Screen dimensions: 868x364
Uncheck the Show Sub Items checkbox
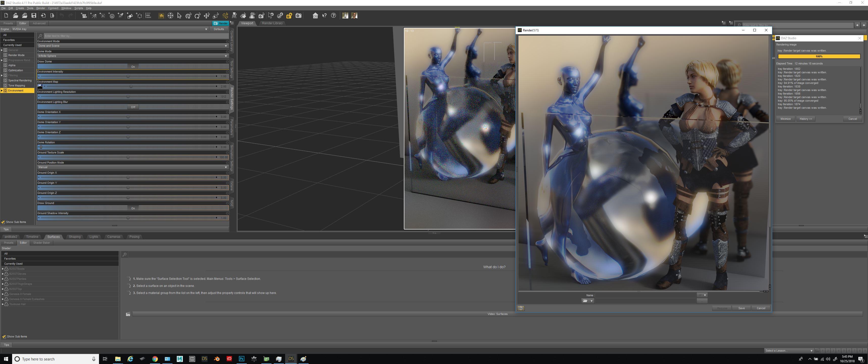[x=3, y=222]
